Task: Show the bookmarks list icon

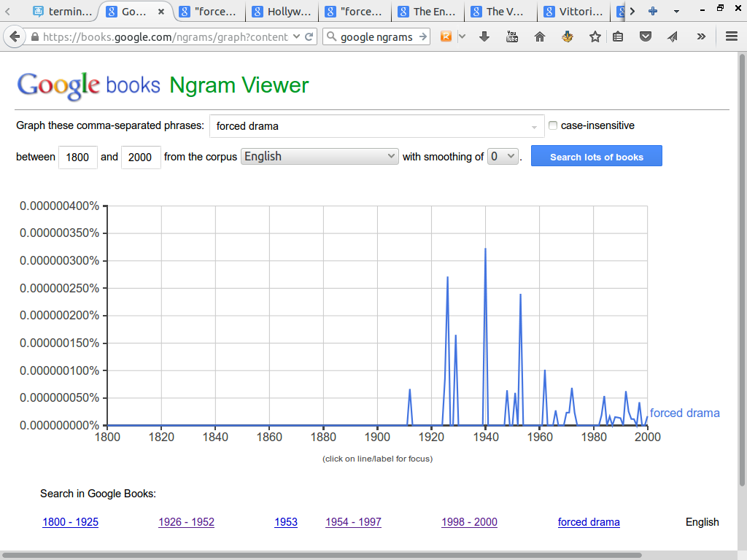Action: point(618,36)
